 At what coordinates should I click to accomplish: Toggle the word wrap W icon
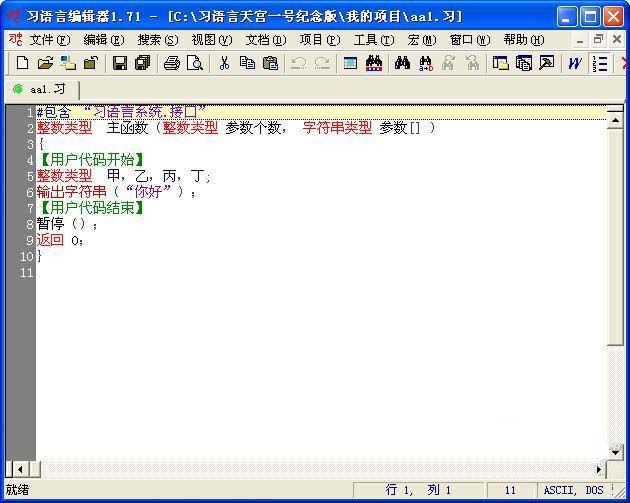pos(575,63)
